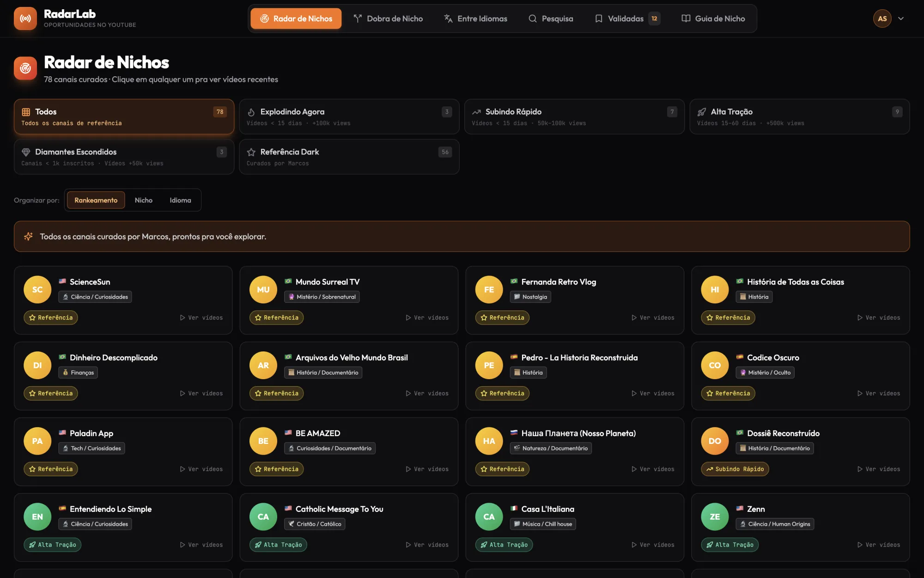Click the RadarLab logo icon in header
This screenshot has width=924, height=578.
25,18
